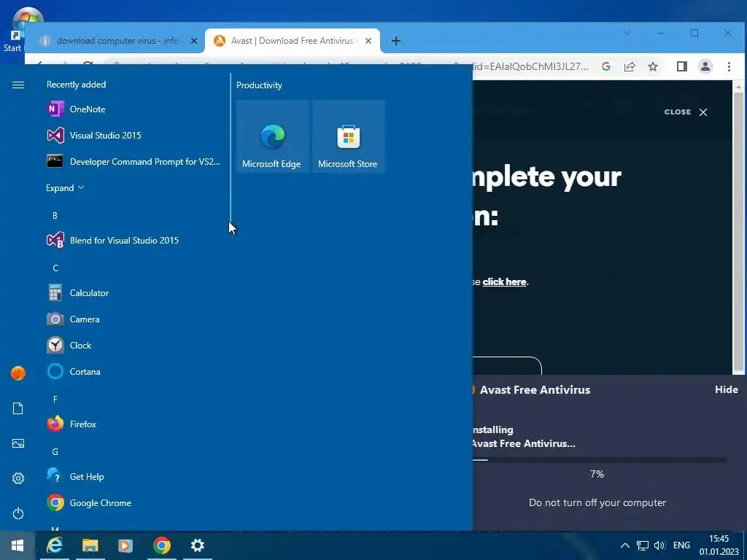Close the download computer virus tab
The height and width of the screenshot is (560, 747).
[x=194, y=41]
